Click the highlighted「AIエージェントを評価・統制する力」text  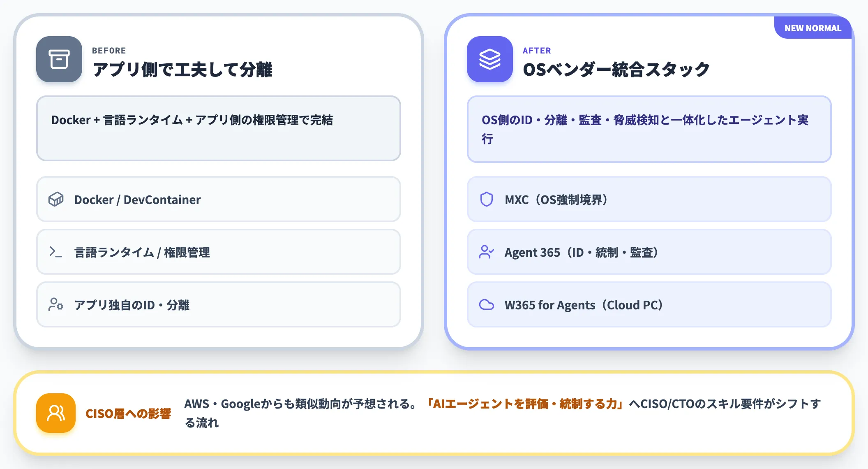click(525, 404)
